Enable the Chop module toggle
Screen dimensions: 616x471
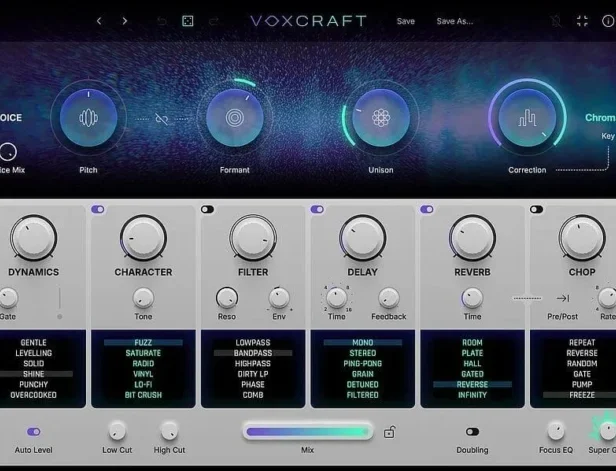pos(537,209)
